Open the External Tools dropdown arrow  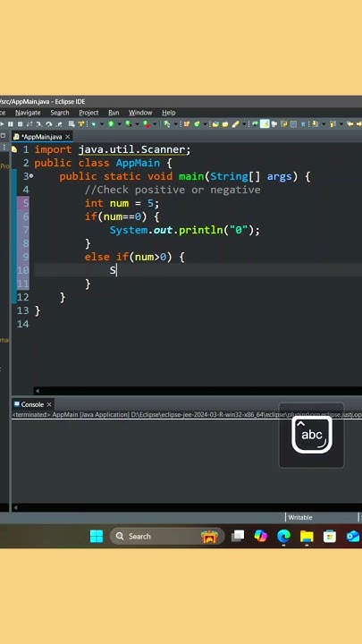tap(155, 124)
